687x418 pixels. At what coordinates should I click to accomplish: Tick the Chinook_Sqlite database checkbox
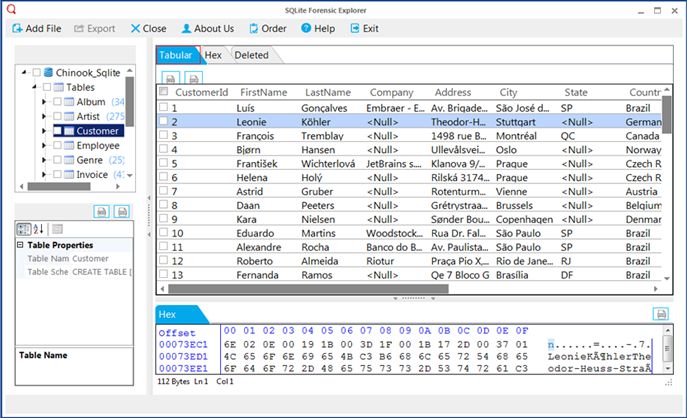[37, 72]
